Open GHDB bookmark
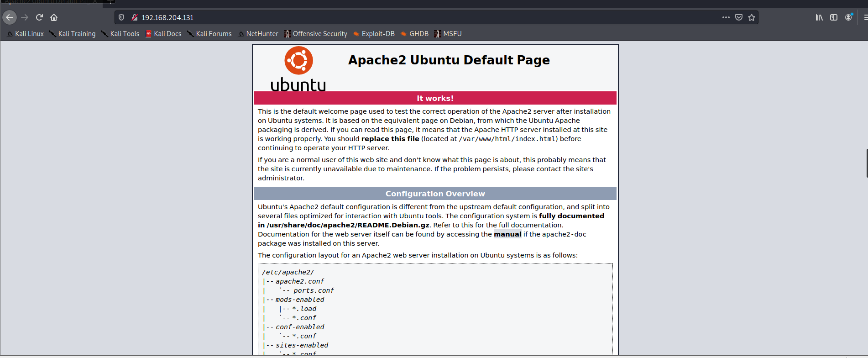868x358 pixels. [415, 34]
